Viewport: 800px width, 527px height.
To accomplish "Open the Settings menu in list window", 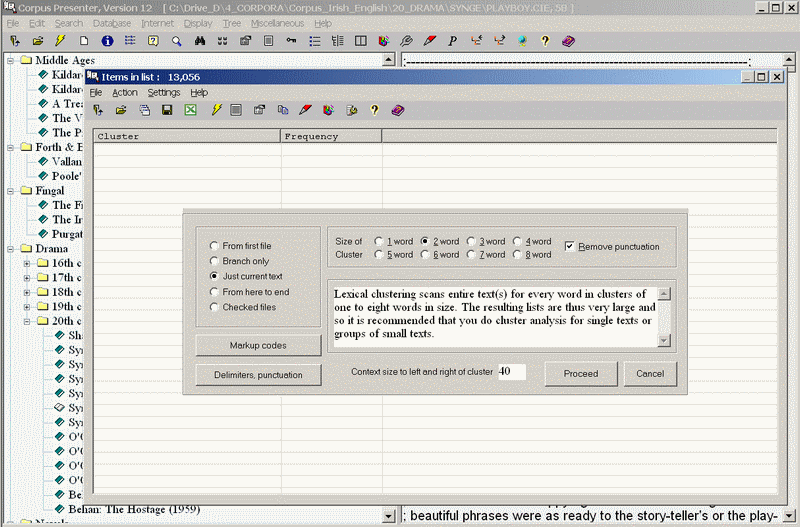I will (164, 92).
